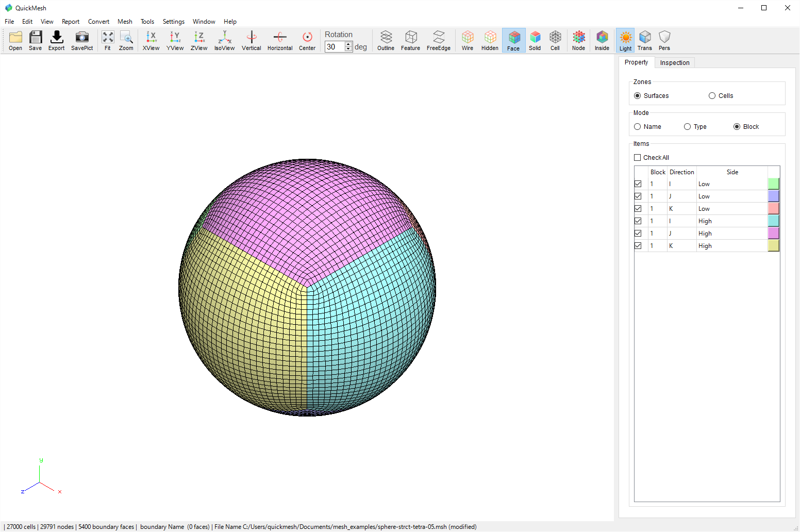Screen dimensions: 800x532
Task: Select Block mode radio button
Action: [x=737, y=127]
